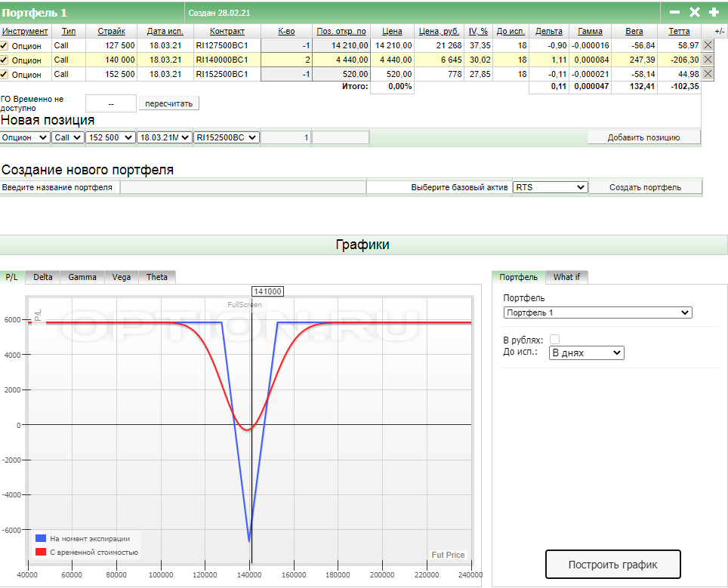This screenshot has width=728, height=588.
Task: Click the portfolio name input field
Action: [x=243, y=187]
